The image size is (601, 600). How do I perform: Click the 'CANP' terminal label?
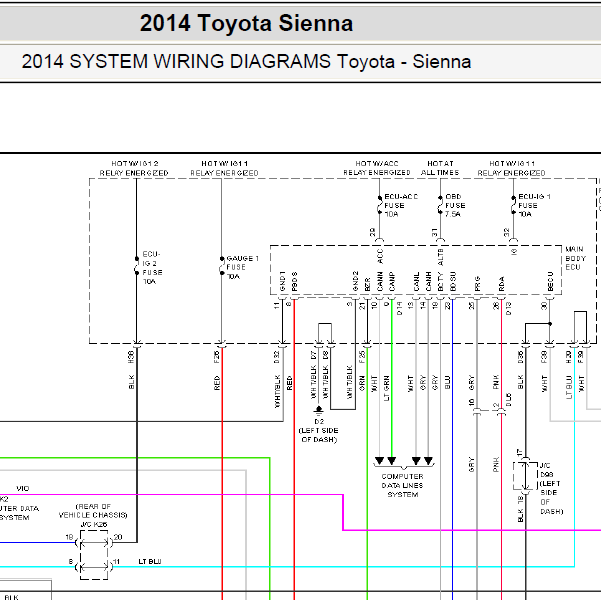click(x=391, y=282)
